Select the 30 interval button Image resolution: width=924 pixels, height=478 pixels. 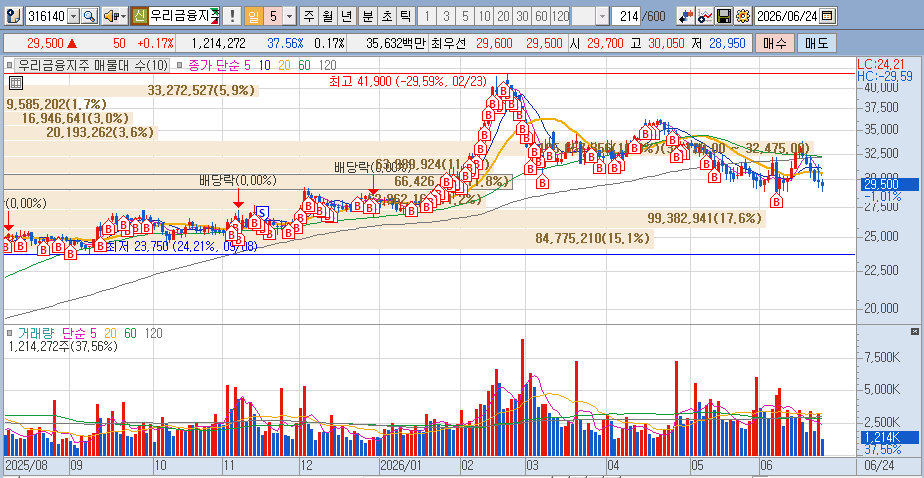[522, 17]
